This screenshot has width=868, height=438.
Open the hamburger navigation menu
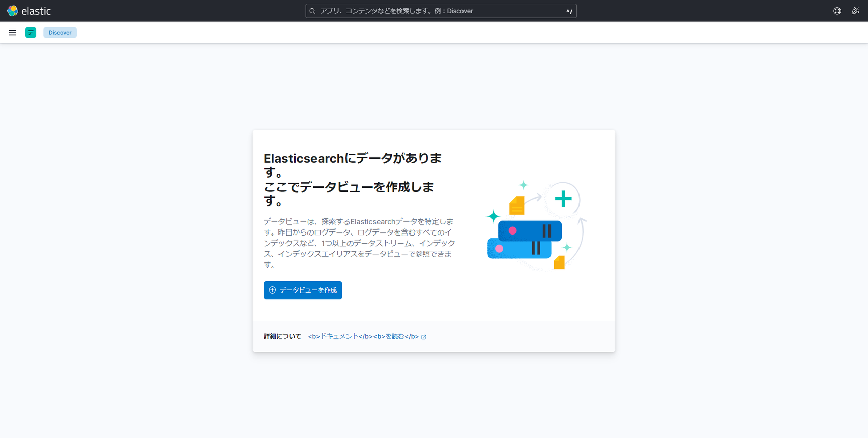click(13, 33)
